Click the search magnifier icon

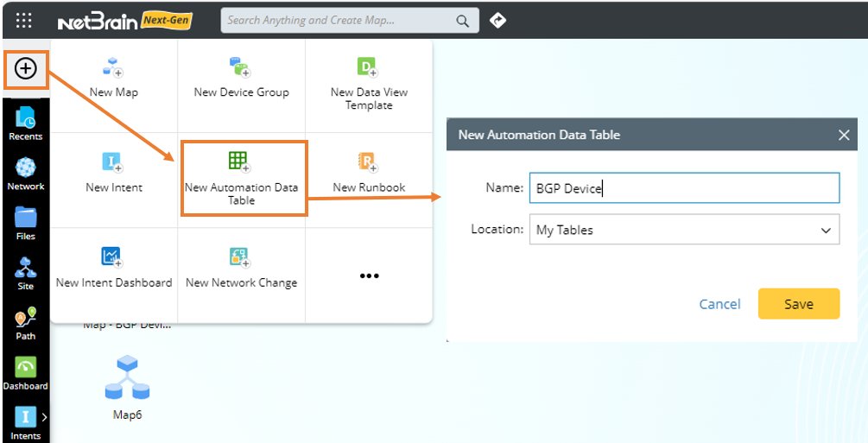click(x=463, y=21)
